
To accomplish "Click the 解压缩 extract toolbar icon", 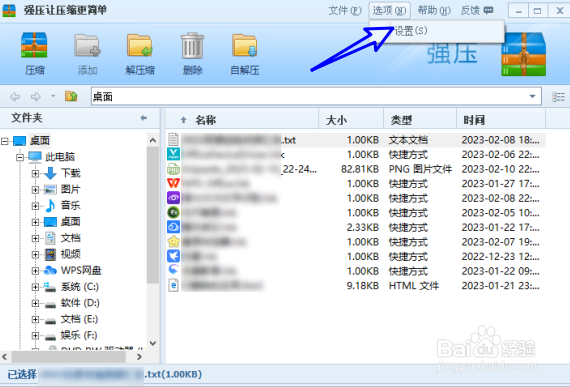I will click(140, 45).
